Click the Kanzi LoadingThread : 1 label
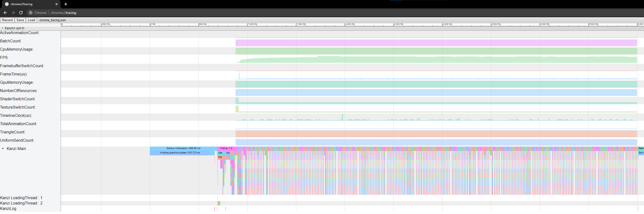The width and height of the screenshot is (644, 214). pos(21,198)
